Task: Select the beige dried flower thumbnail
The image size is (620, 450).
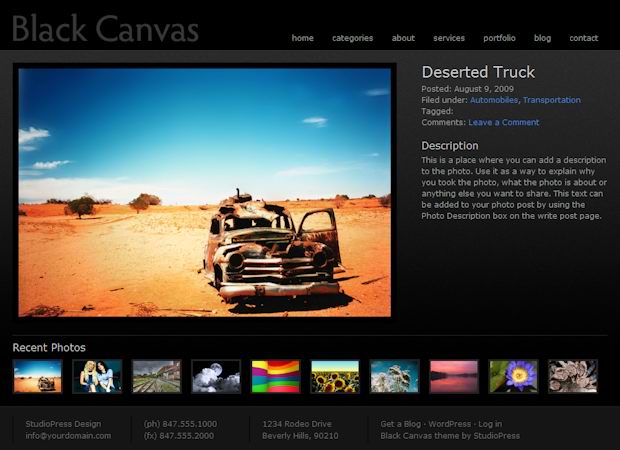Action: point(573,376)
